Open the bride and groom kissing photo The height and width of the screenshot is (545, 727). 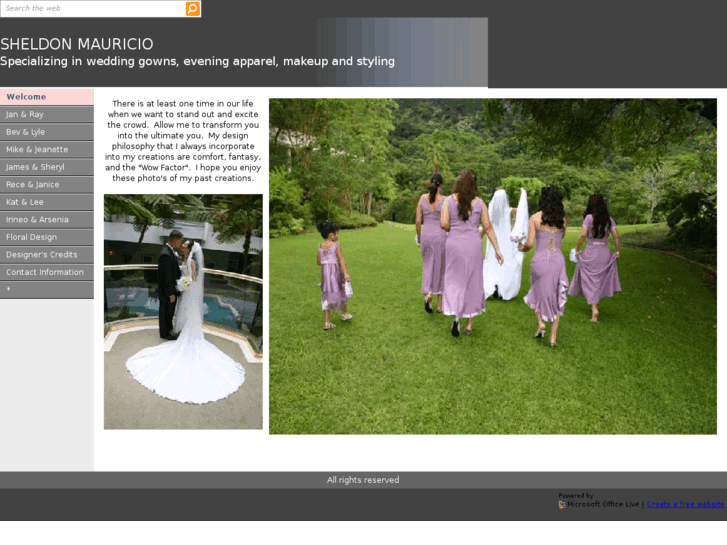click(183, 312)
